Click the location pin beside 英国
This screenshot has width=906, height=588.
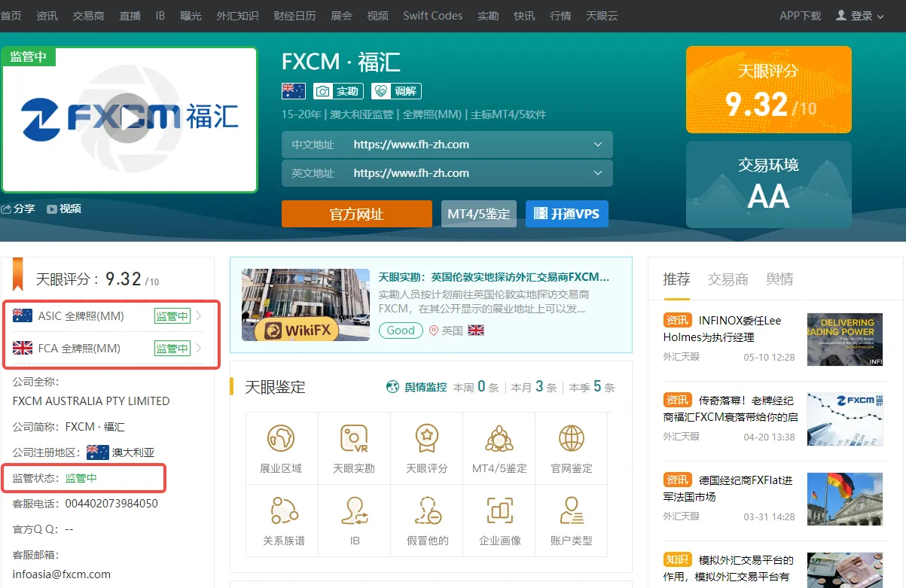point(433,331)
